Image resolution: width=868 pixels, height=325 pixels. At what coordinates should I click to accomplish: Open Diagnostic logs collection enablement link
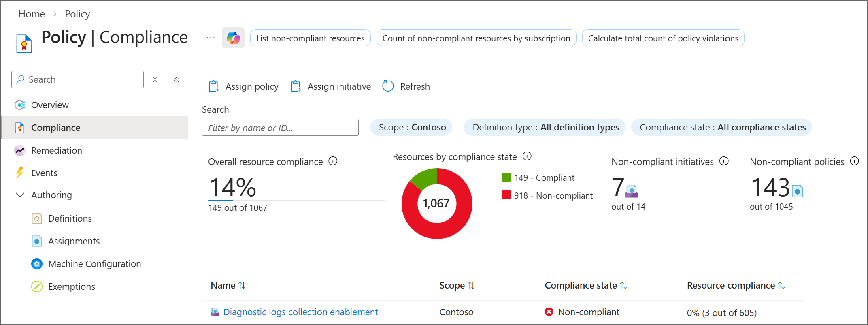[x=300, y=312]
